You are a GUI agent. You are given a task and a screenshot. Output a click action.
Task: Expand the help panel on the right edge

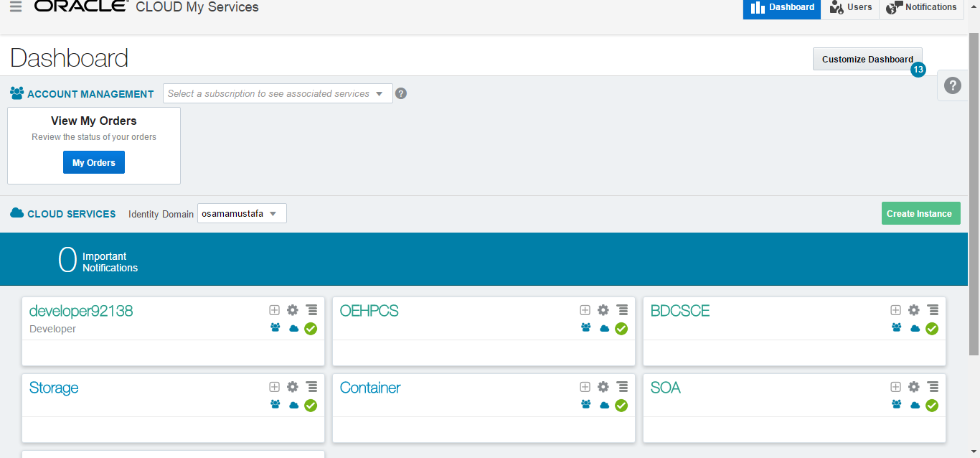(x=952, y=85)
